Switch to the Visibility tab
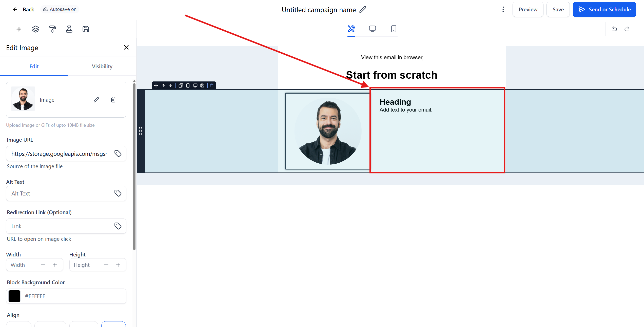 pos(102,66)
